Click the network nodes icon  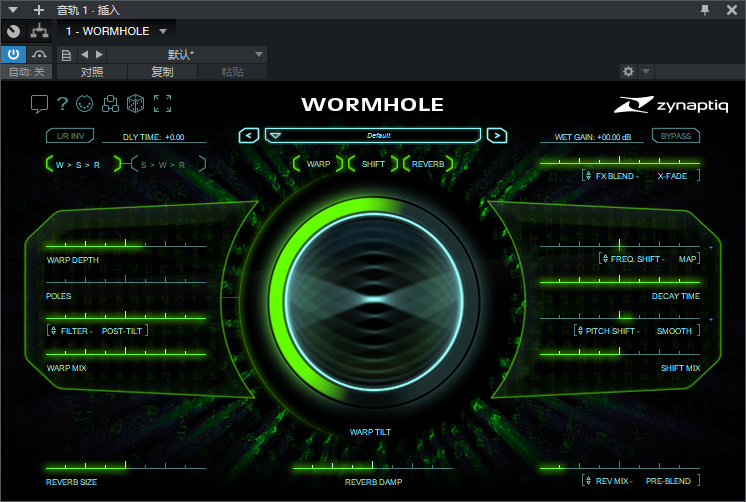tap(110, 103)
